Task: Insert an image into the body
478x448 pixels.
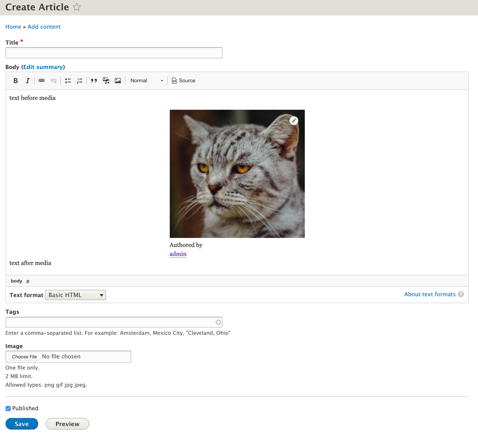Action: coord(118,81)
